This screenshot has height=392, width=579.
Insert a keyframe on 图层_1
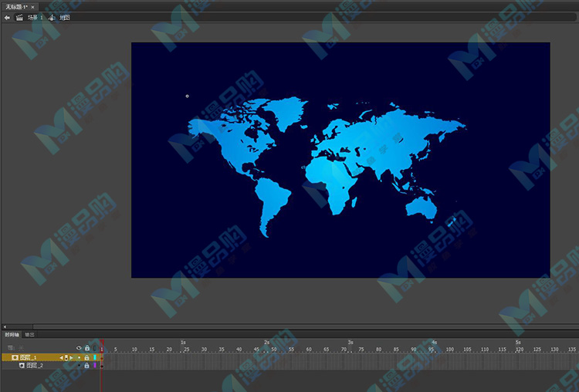click(66, 358)
